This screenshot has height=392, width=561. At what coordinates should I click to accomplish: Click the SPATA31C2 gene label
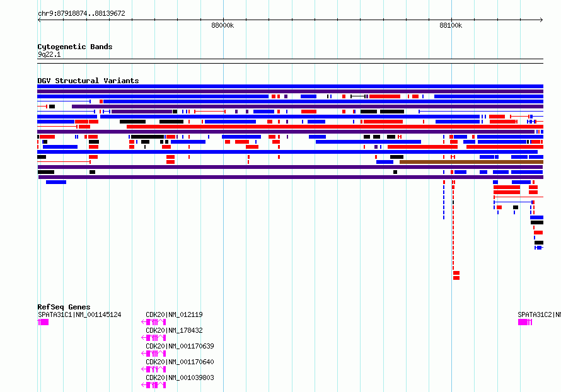(x=539, y=314)
